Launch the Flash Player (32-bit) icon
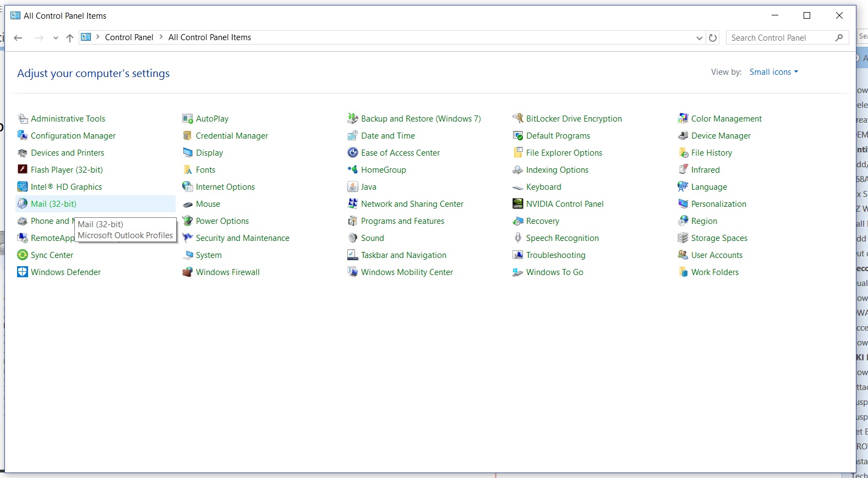This screenshot has height=478, width=868. [23, 169]
